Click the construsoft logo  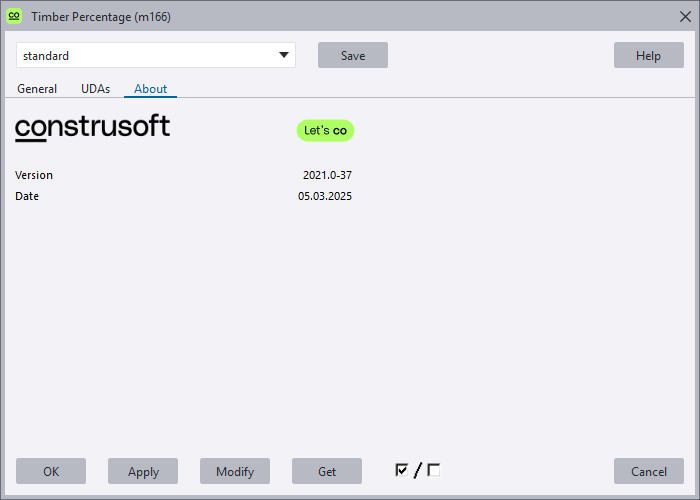pos(92,127)
